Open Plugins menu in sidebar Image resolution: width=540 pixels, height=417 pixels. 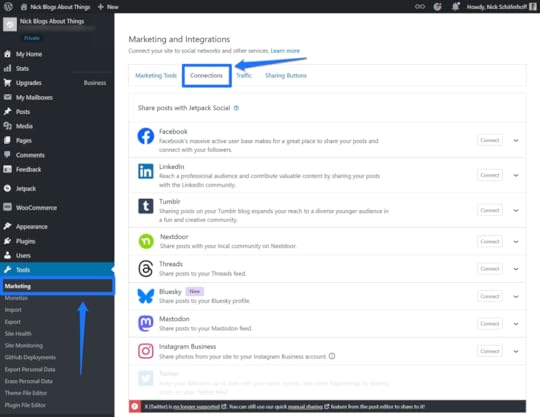tap(57, 241)
